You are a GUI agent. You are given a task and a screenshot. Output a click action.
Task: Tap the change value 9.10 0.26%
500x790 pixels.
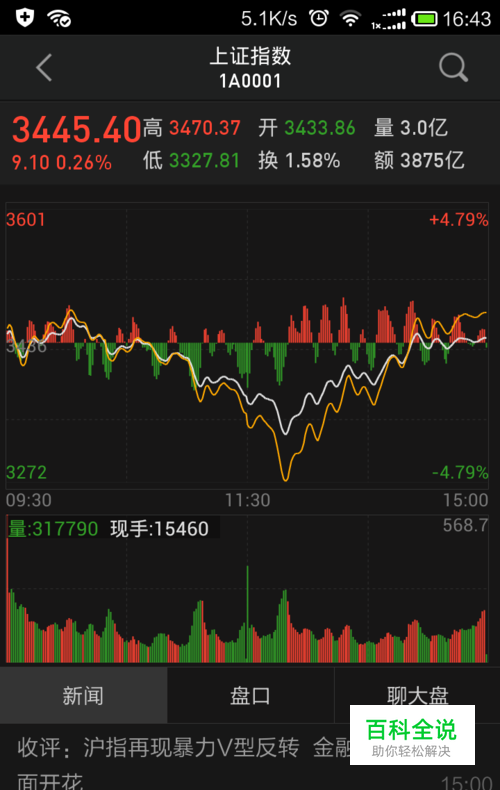point(61,162)
